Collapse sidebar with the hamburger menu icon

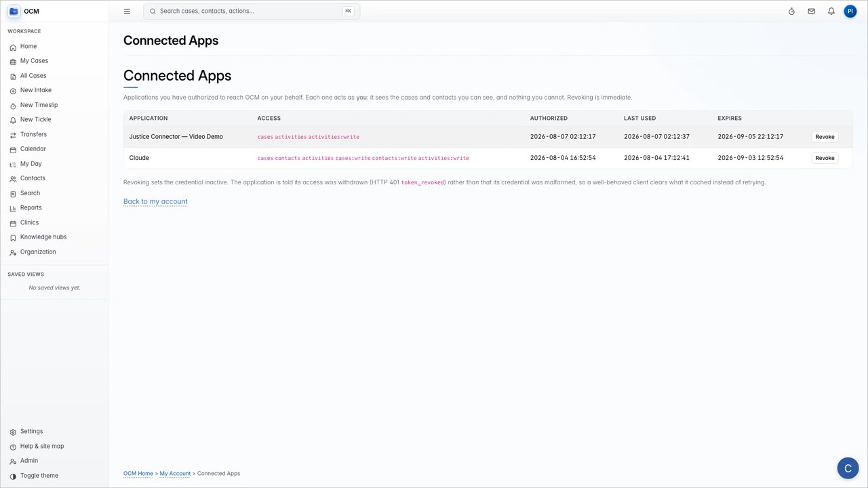[x=127, y=11]
